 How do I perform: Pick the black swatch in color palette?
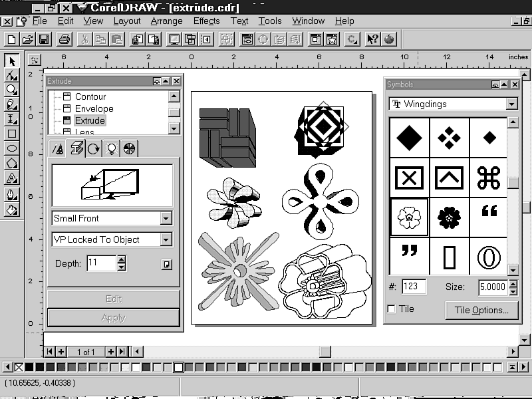pos(29,367)
